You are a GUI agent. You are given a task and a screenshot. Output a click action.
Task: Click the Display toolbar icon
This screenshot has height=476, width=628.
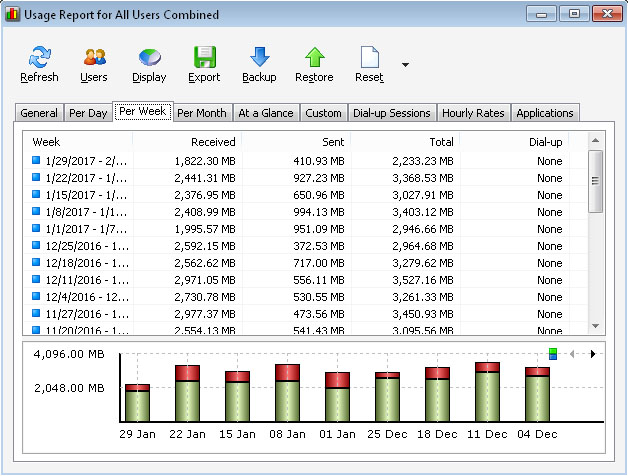[149, 58]
